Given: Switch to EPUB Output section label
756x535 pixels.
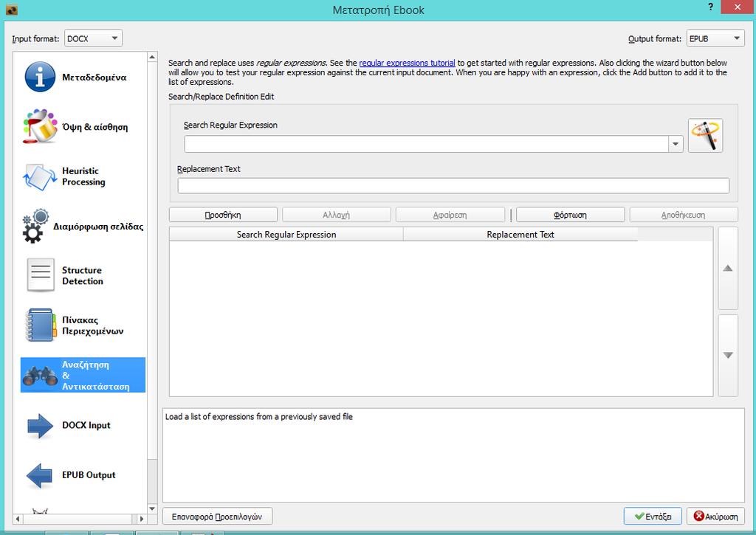Looking at the screenshot, I should (89, 474).
